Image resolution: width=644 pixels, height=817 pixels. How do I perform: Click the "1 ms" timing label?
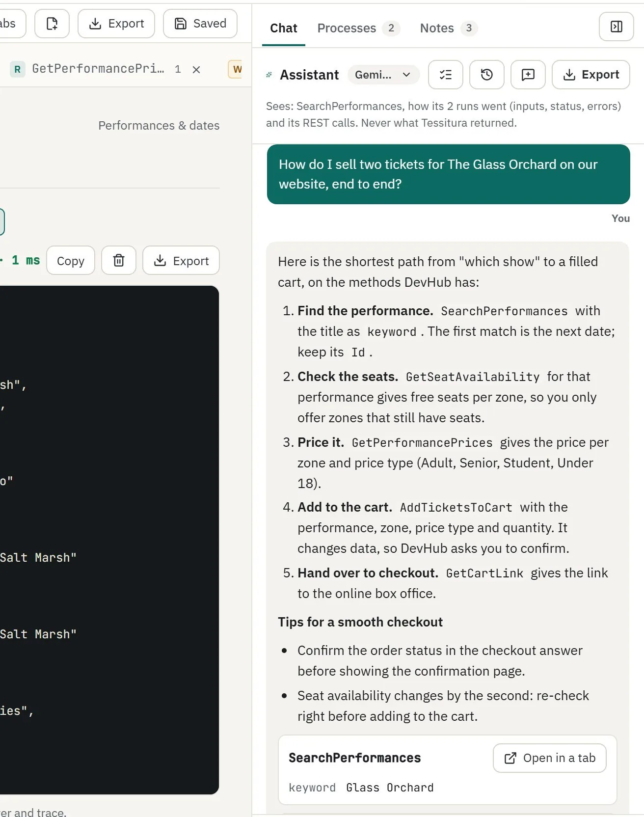(26, 260)
